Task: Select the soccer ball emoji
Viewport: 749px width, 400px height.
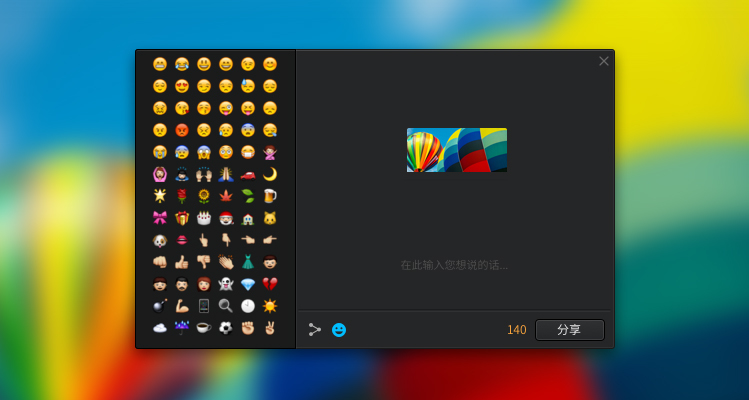Action: pyautogui.click(x=226, y=328)
